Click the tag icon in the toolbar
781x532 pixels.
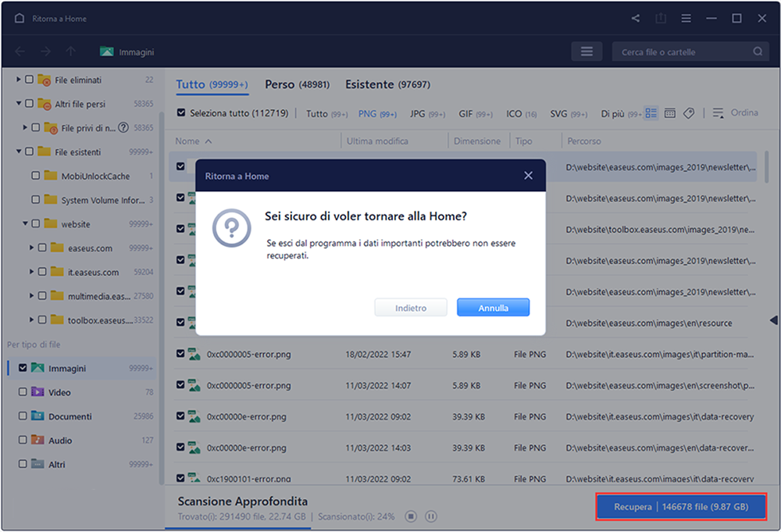click(689, 113)
